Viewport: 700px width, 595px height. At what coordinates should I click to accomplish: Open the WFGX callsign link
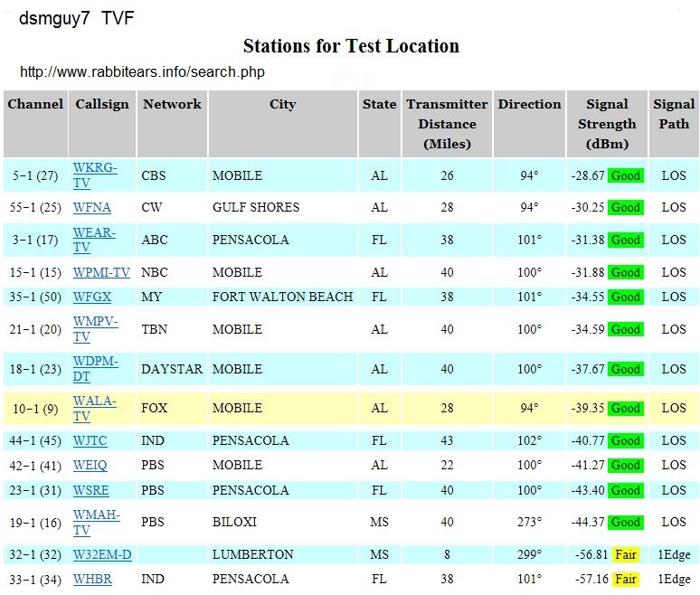(x=94, y=297)
